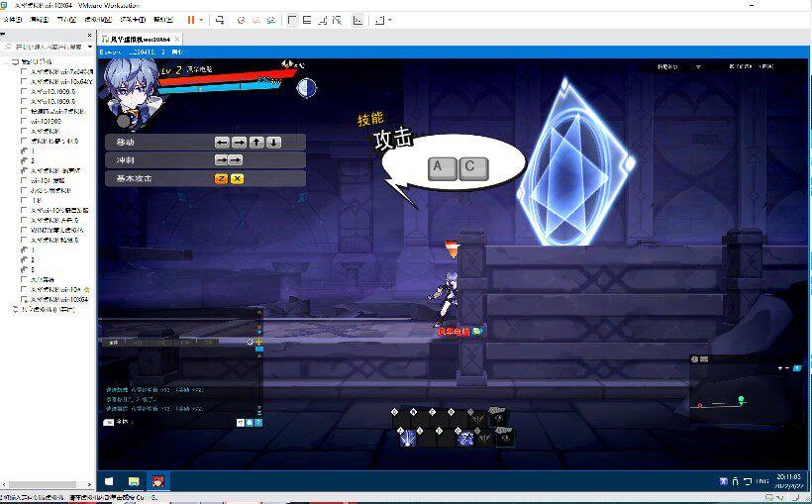Click the minimap zoom-in plus button
Viewport: 812px width, 504px height.
tap(780, 368)
